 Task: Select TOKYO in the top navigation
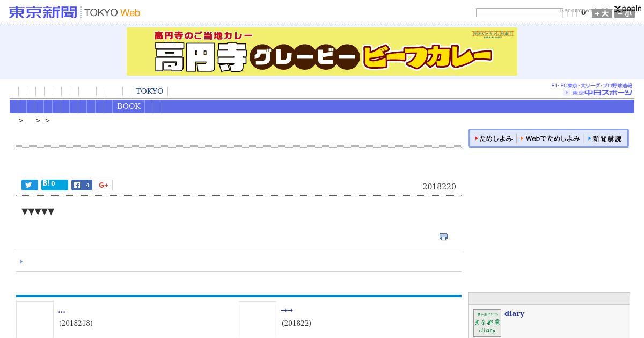coord(149,91)
